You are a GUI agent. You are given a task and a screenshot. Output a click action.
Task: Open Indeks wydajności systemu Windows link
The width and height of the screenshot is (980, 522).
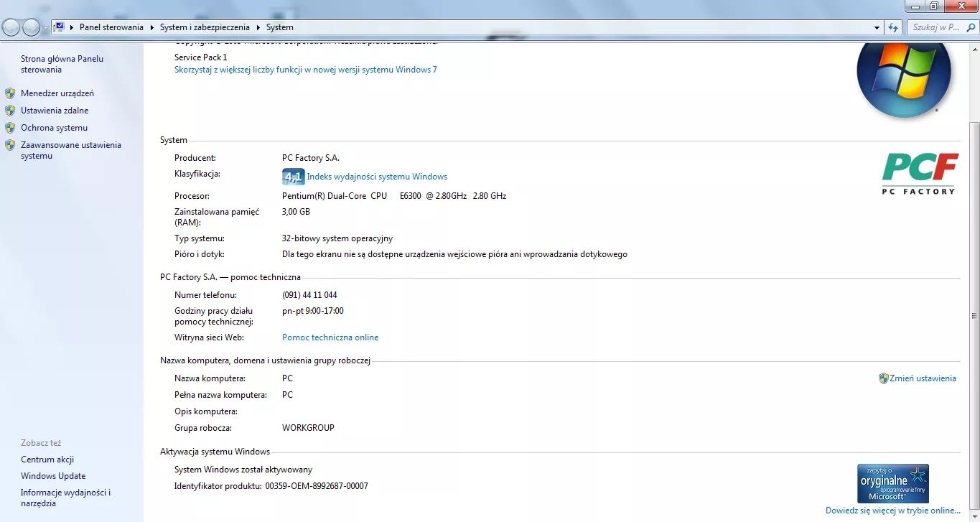[377, 177]
